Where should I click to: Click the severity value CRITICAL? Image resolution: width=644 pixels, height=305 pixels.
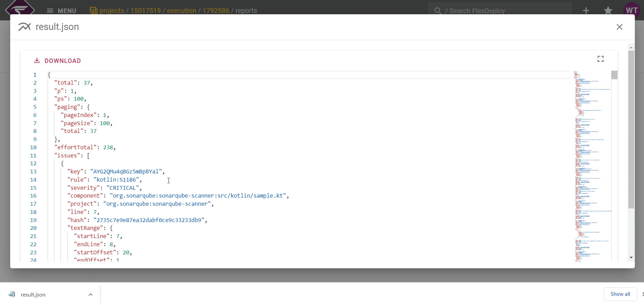pyautogui.click(x=123, y=188)
